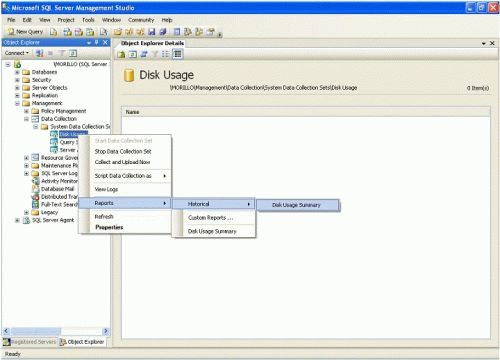This screenshot has height=360, width=500.
Task: Select Data Collection tree item
Action: tap(59, 119)
